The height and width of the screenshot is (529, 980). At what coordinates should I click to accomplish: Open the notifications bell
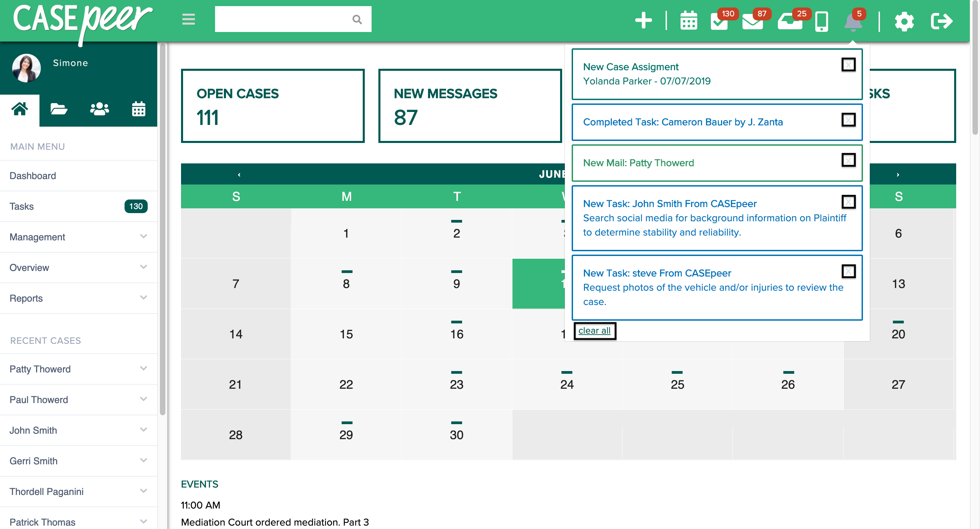point(854,22)
